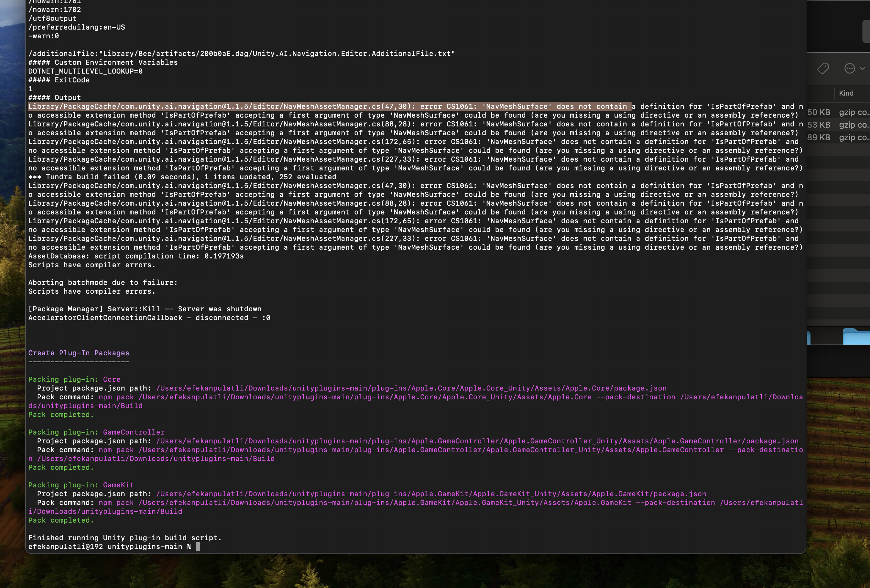The height and width of the screenshot is (588, 870).
Task: Click the Pack completed message under Core
Action: point(61,414)
